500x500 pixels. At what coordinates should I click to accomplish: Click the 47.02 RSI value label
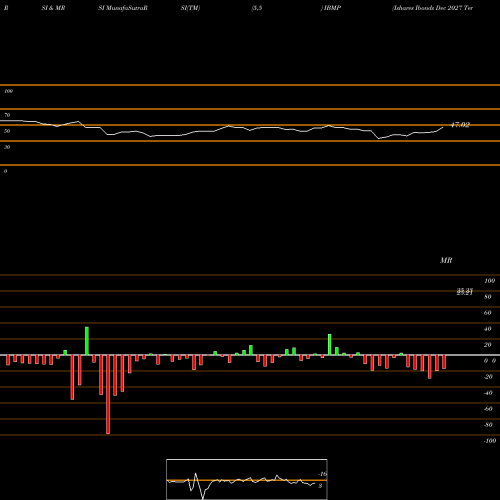[x=460, y=125]
